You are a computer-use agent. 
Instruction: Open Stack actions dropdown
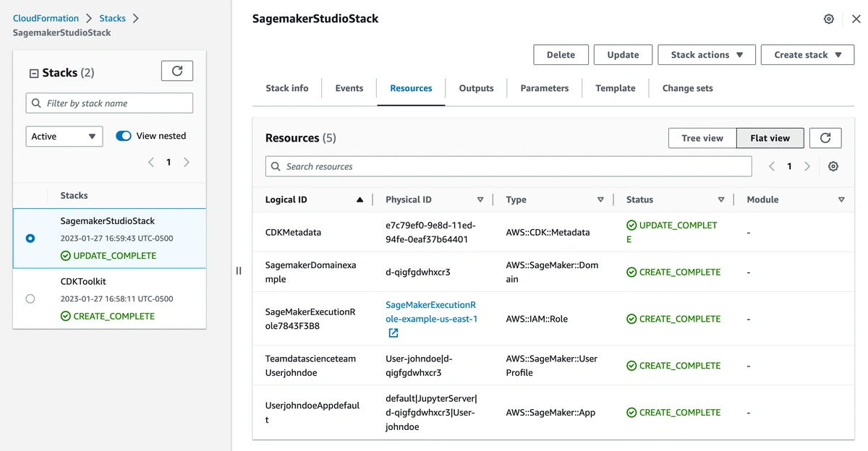pos(707,55)
